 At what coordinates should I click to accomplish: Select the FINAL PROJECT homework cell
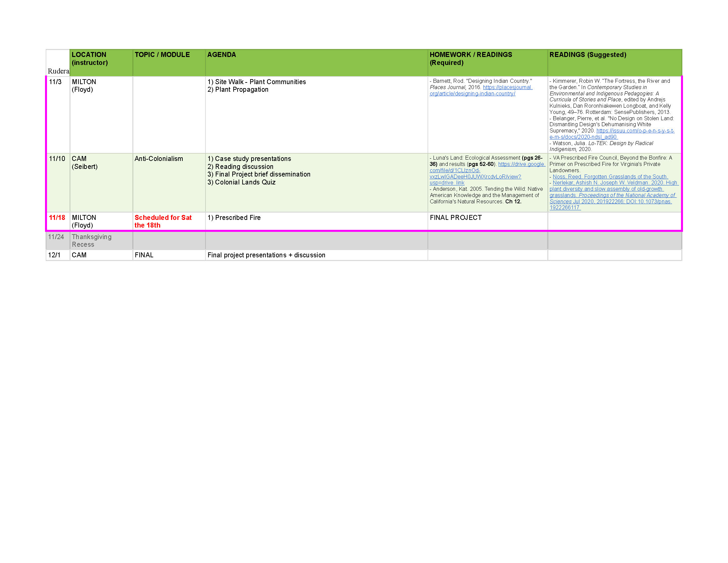pyautogui.click(x=455, y=218)
